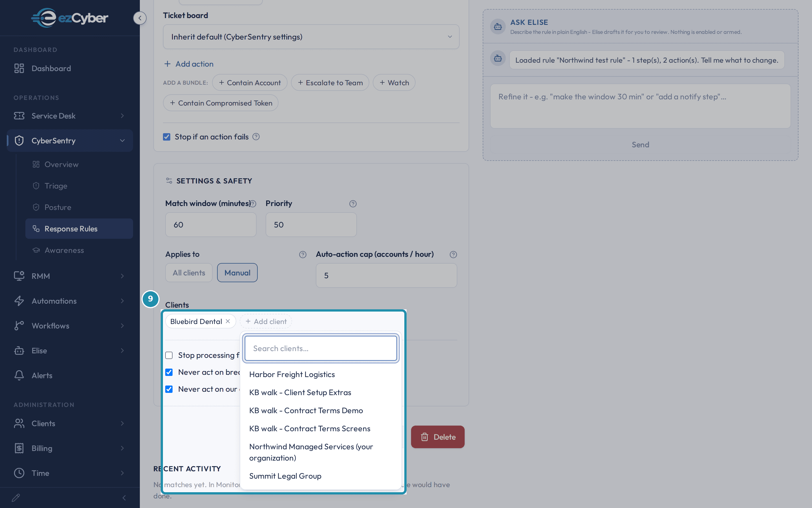Choose Harbor Freight Logistics from client list
The height and width of the screenshot is (508, 812).
tap(321, 374)
